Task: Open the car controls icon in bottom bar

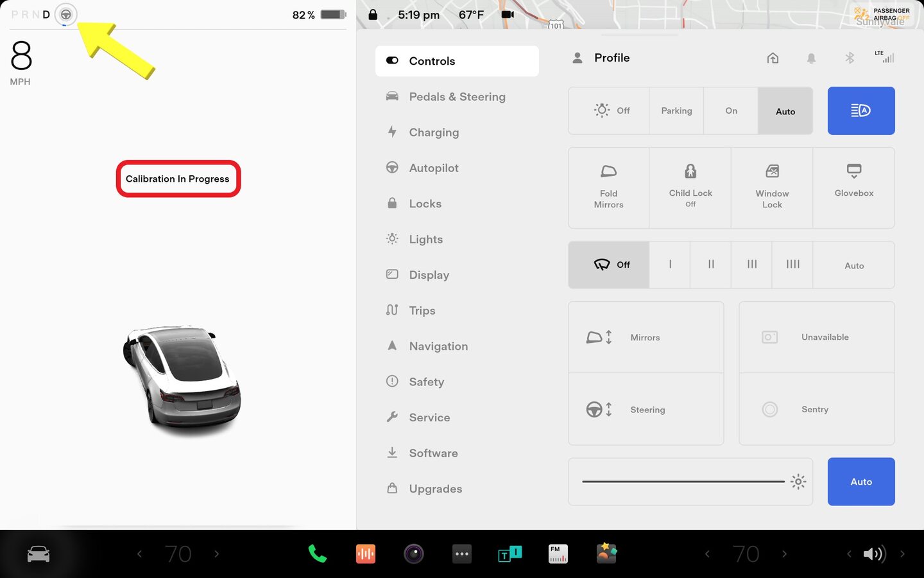Action: point(38,554)
